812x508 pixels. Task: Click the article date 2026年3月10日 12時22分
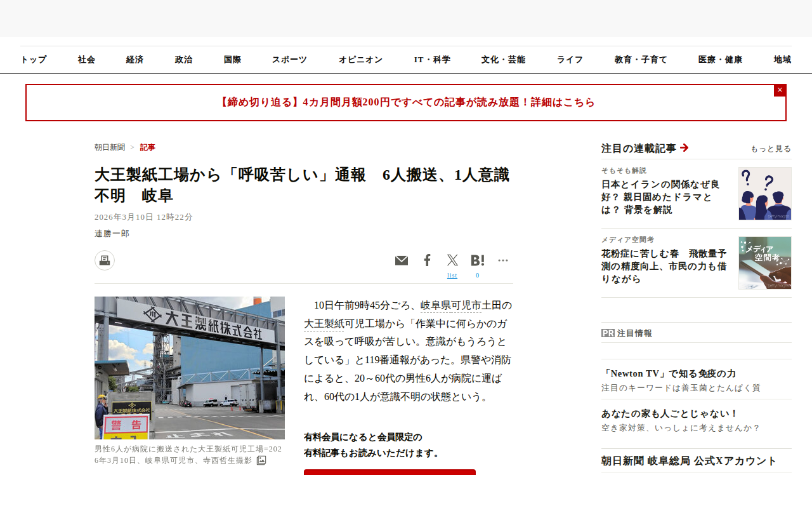143,217
